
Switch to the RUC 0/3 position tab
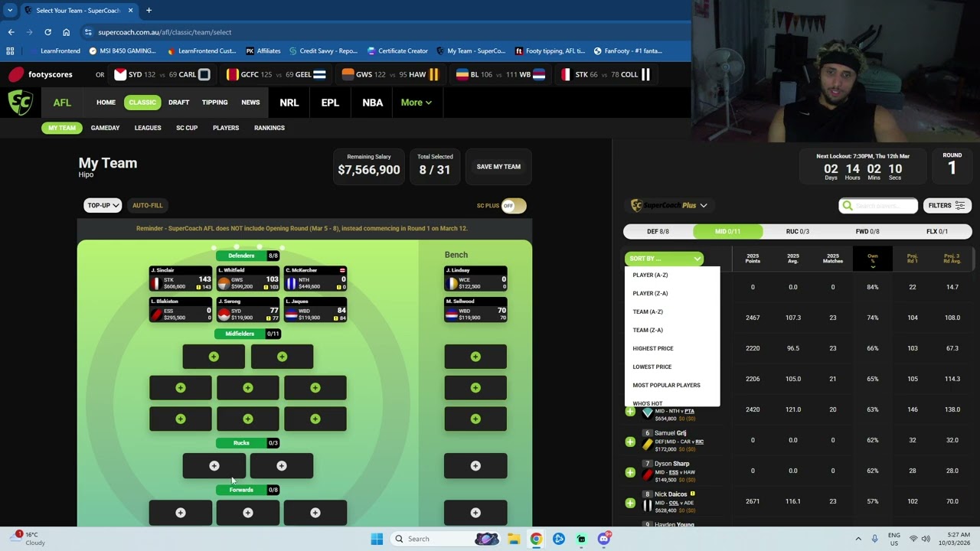tap(797, 231)
